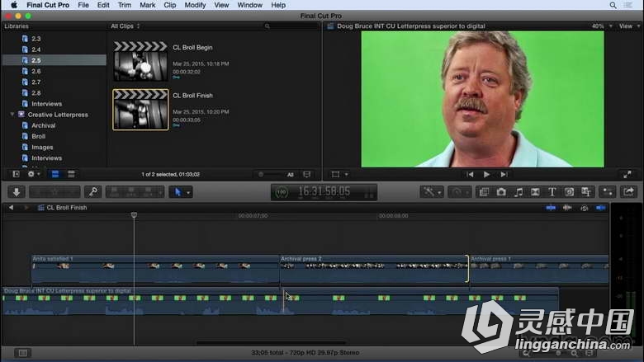Collapse the Creative Letterpress library
Image resolution: width=644 pixels, height=362 pixels.
[12, 115]
